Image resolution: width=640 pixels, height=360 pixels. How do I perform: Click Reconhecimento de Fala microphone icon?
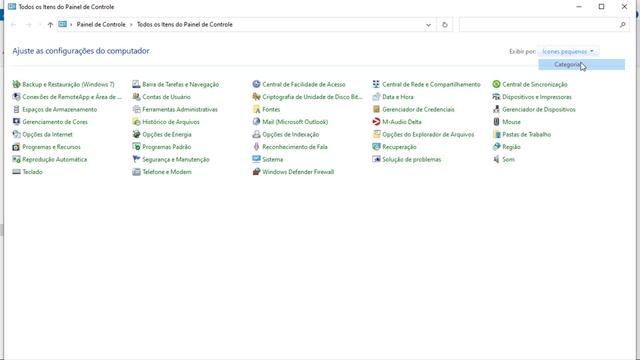[256, 147]
